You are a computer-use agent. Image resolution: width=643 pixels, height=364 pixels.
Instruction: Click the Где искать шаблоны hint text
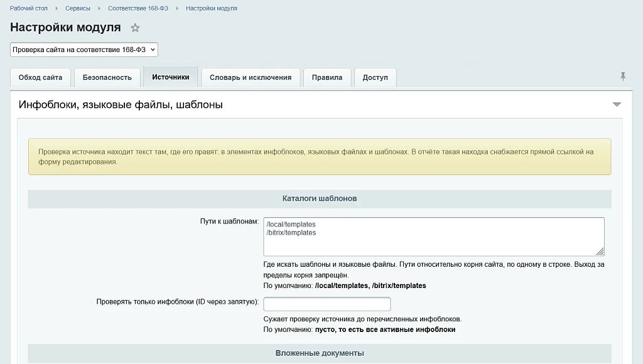point(434,270)
